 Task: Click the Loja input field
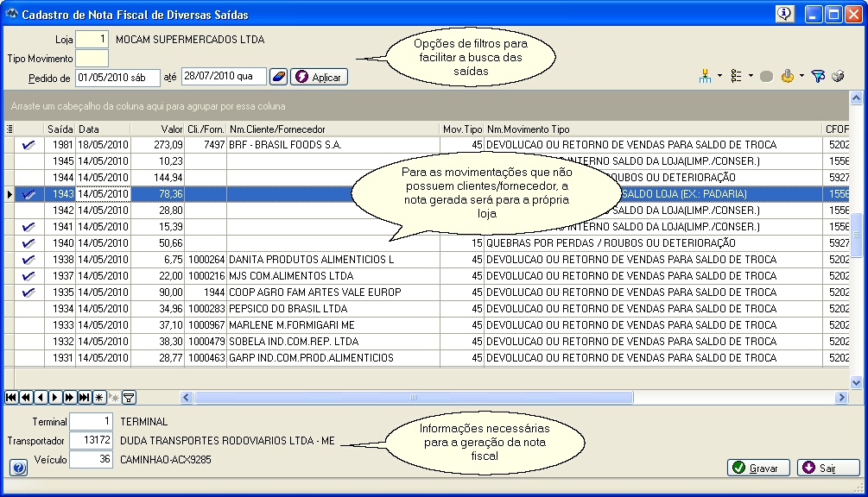[x=92, y=39]
